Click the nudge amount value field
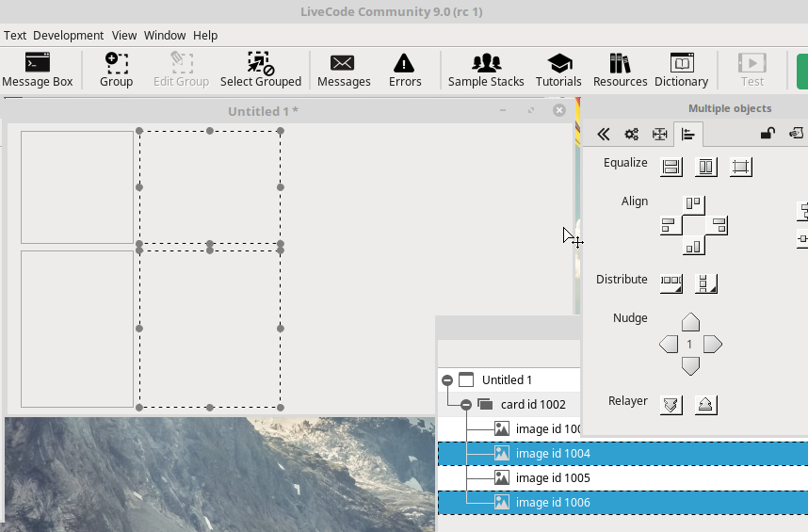This screenshot has width=808, height=532. (690, 345)
